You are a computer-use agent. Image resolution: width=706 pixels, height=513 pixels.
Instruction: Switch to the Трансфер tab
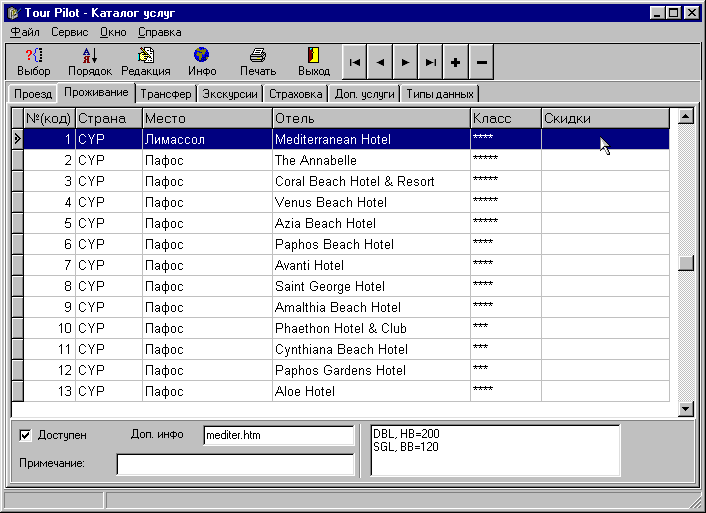click(x=166, y=94)
